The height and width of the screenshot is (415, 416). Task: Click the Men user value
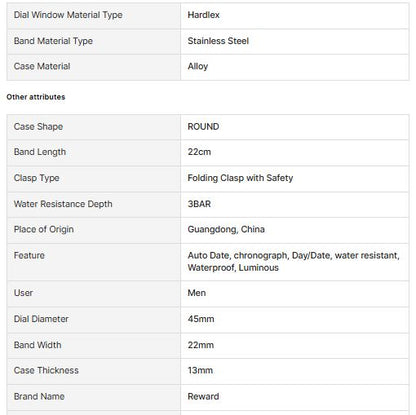click(x=197, y=293)
